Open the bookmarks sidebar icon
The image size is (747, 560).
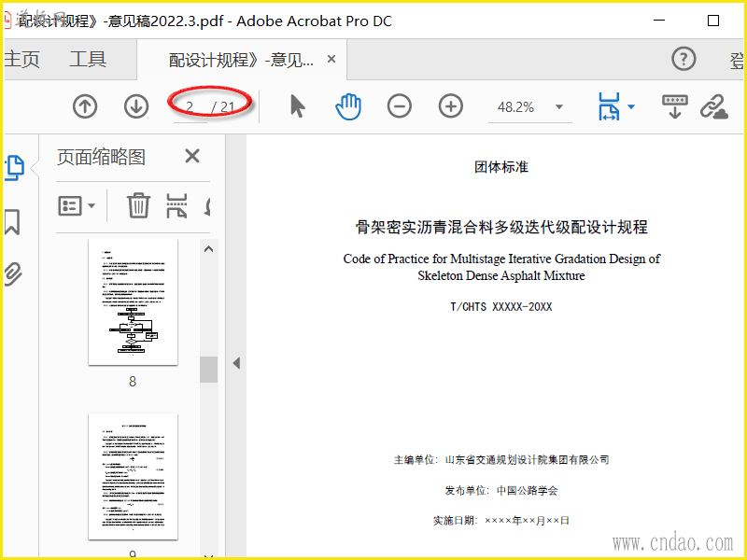click(12, 222)
